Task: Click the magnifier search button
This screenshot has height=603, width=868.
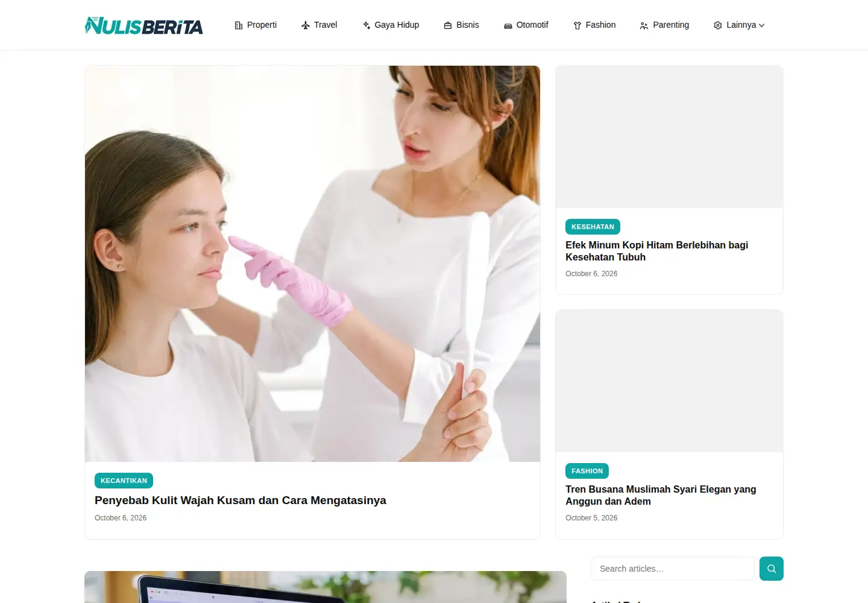Action: [x=772, y=569]
